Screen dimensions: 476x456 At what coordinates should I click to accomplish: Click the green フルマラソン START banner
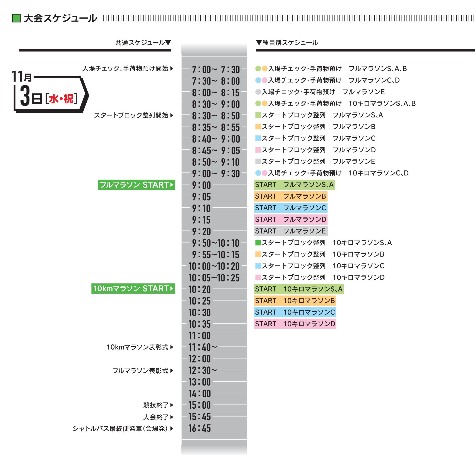click(136, 185)
